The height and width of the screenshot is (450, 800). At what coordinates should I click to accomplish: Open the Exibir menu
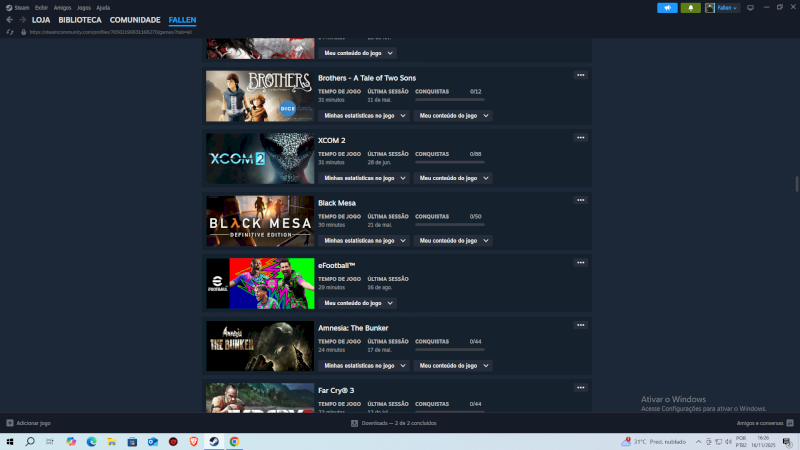click(x=41, y=8)
